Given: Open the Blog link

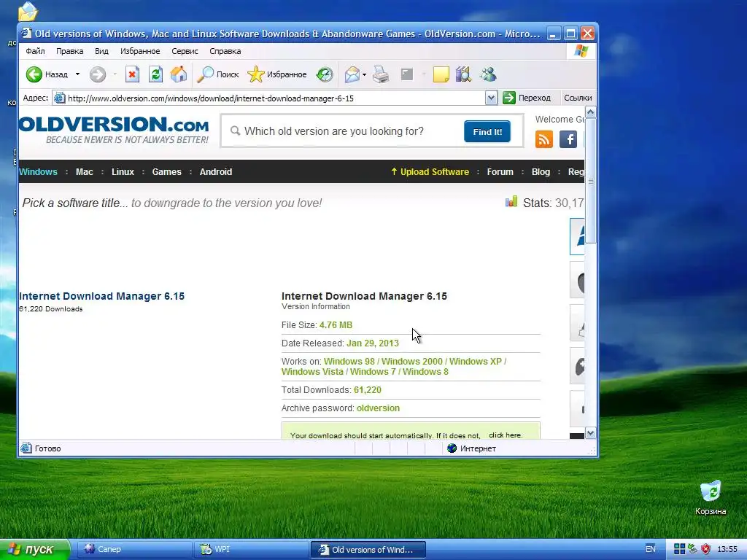Looking at the screenshot, I should (541, 172).
